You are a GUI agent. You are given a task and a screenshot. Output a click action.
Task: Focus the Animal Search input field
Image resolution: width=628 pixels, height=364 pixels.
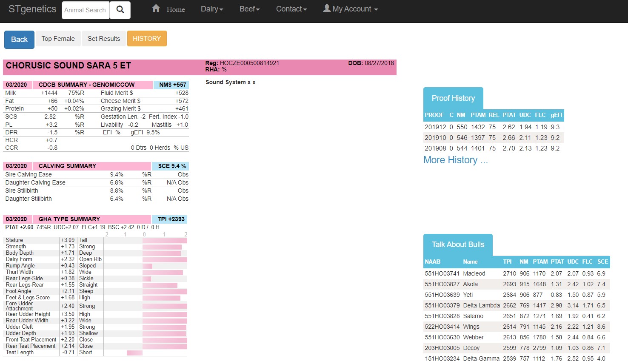[86, 10]
